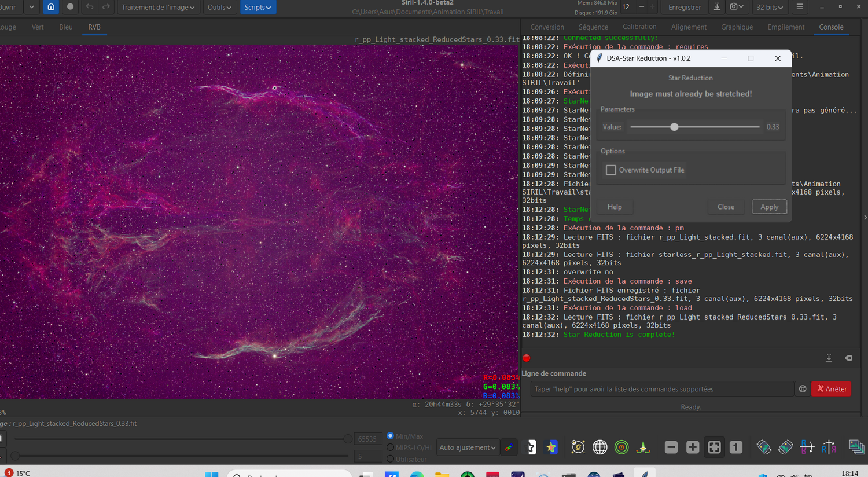Click the green concentric target icon
The image size is (868, 477).
(621, 447)
